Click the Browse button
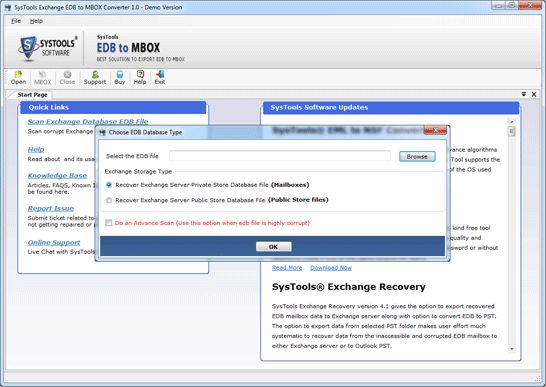This screenshot has width=546, height=387. point(417,156)
